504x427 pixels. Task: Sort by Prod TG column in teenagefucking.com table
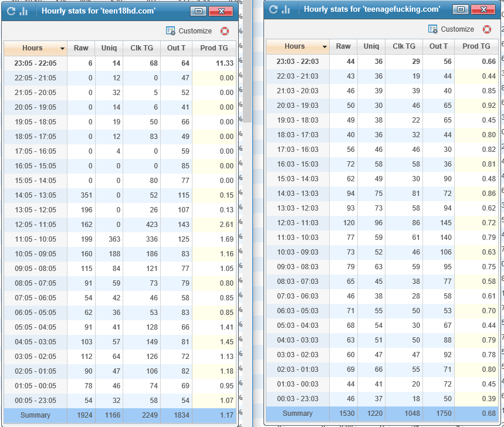click(476, 46)
